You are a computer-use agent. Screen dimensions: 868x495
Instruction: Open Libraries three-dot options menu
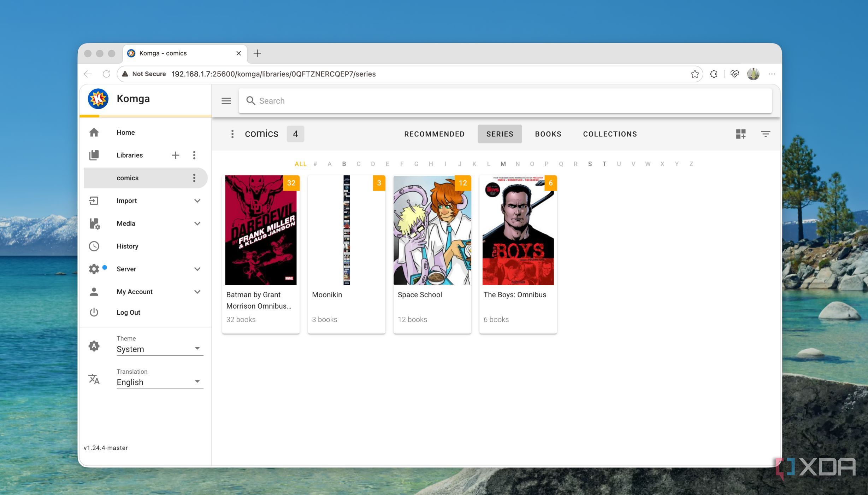(x=194, y=155)
